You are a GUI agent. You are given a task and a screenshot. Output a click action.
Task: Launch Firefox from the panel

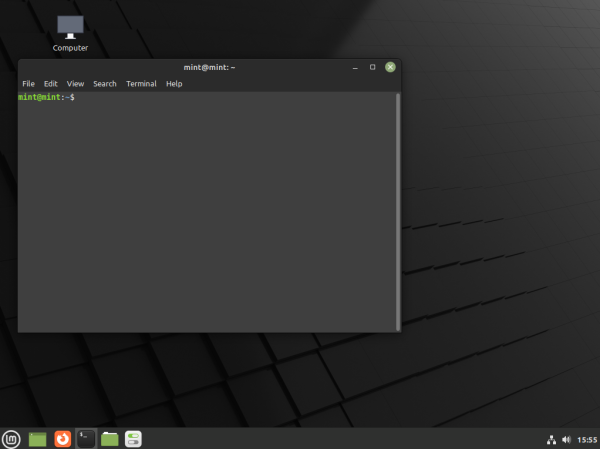[62, 438]
